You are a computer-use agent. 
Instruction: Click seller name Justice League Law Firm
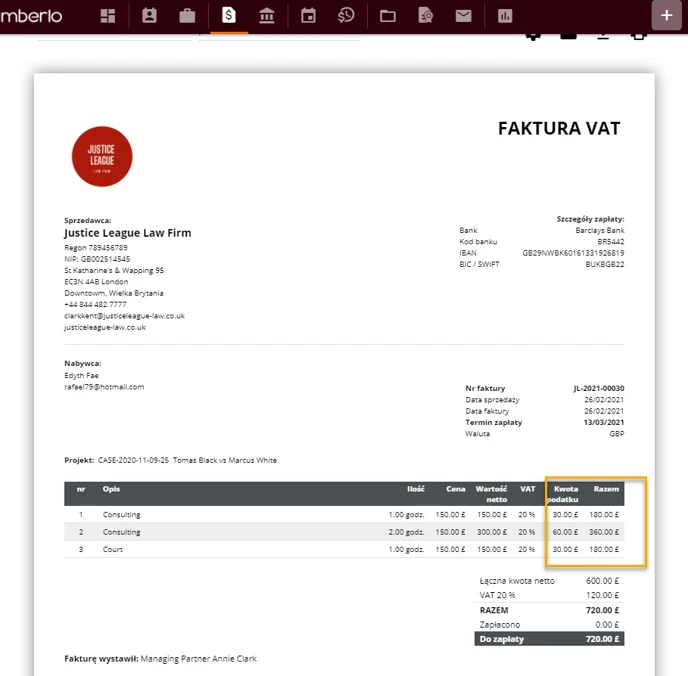tap(128, 233)
